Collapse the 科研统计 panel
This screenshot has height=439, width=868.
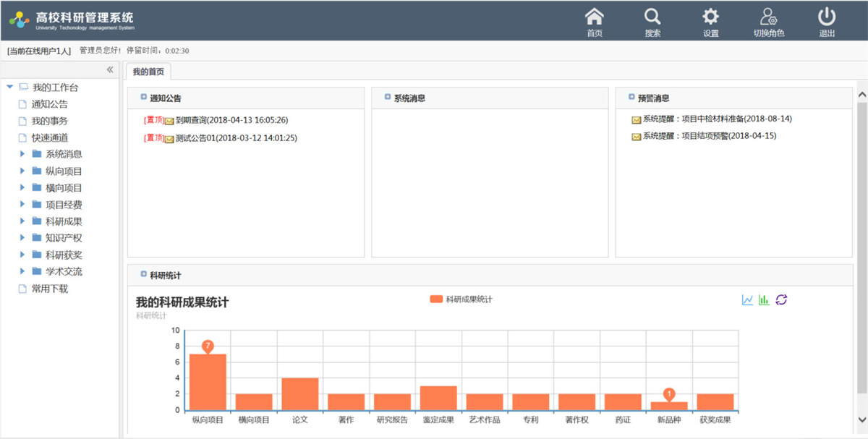pos(144,275)
